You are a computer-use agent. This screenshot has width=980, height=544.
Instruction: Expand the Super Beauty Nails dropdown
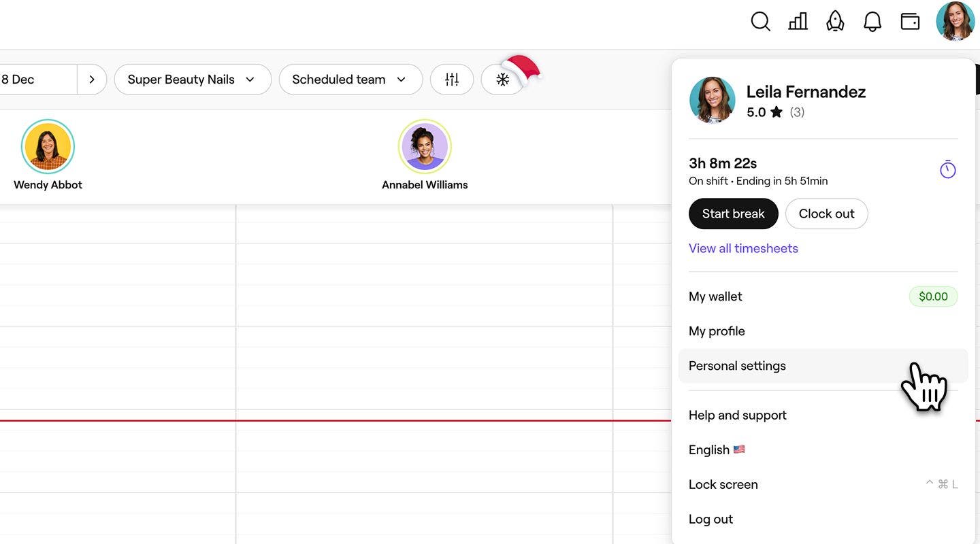(x=193, y=80)
